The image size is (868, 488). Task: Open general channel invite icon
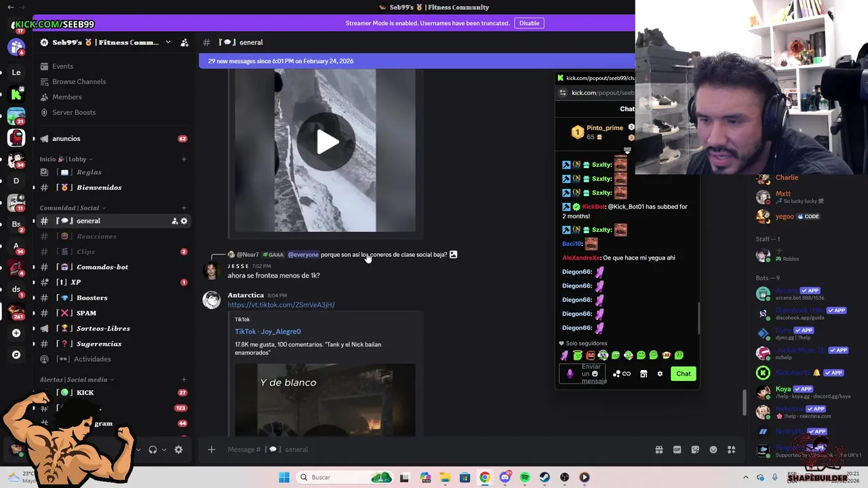[174, 221]
